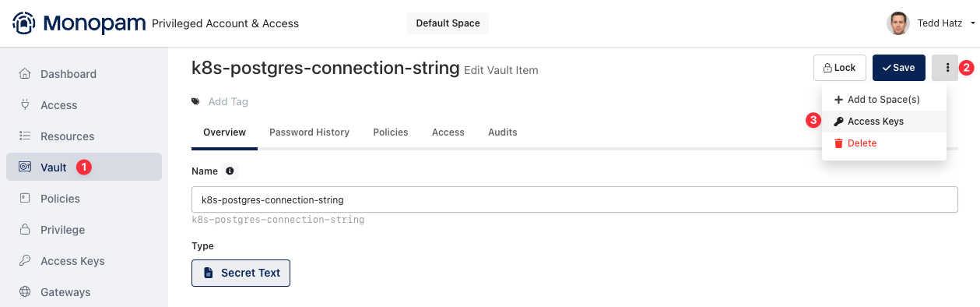980x307 pixels.
Task: Open the Dashboard home icon
Action: point(25,74)
